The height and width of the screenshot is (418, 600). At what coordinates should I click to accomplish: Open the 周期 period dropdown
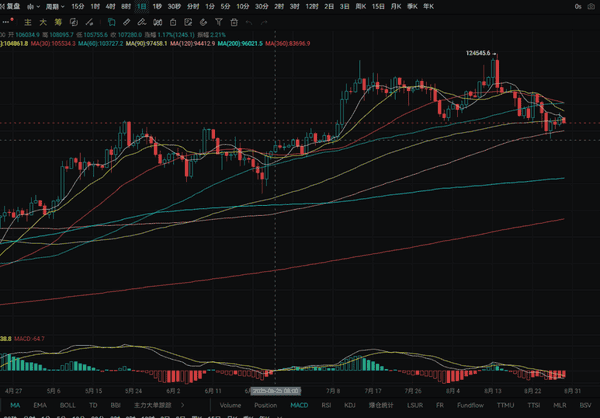(51, 6)
